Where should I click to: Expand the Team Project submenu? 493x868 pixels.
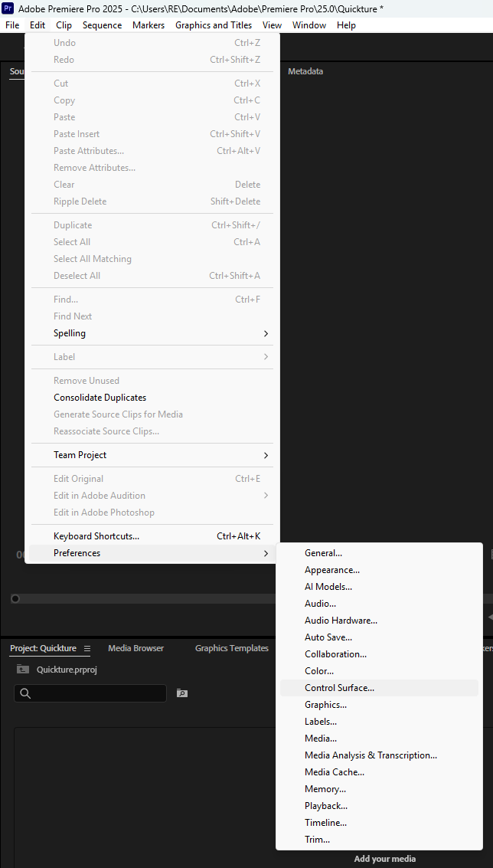152,455
